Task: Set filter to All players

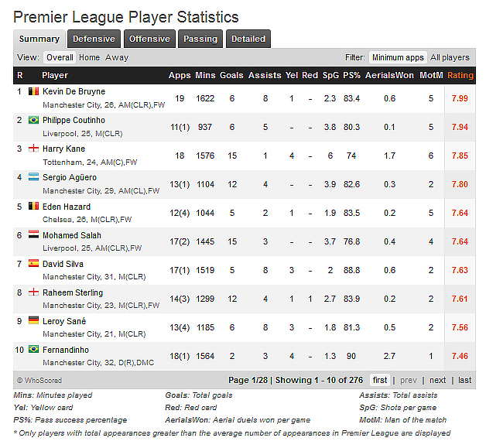Action: point(450,57)
